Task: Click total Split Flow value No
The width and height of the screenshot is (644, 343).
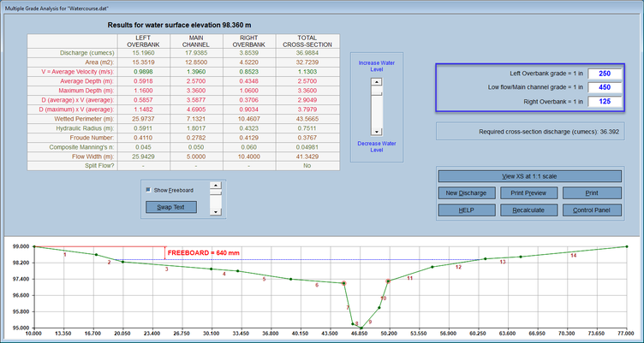Action: coord(307,166)
